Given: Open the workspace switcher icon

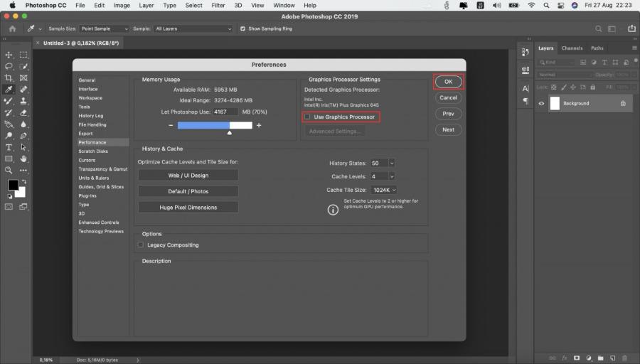Looking at the screenshot, I should point(612,28).
